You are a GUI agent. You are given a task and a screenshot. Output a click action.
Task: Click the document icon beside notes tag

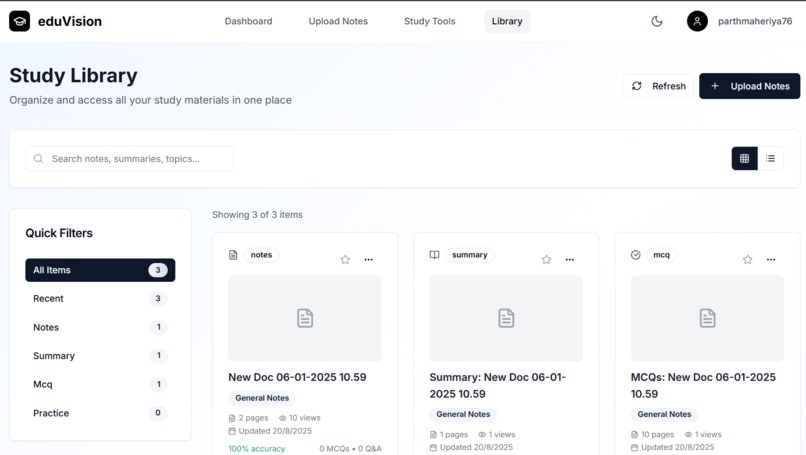click(x=233, y=255)
